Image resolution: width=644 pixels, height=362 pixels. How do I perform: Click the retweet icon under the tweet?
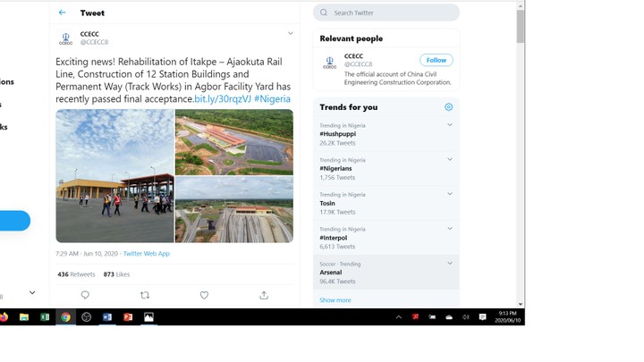145,295
